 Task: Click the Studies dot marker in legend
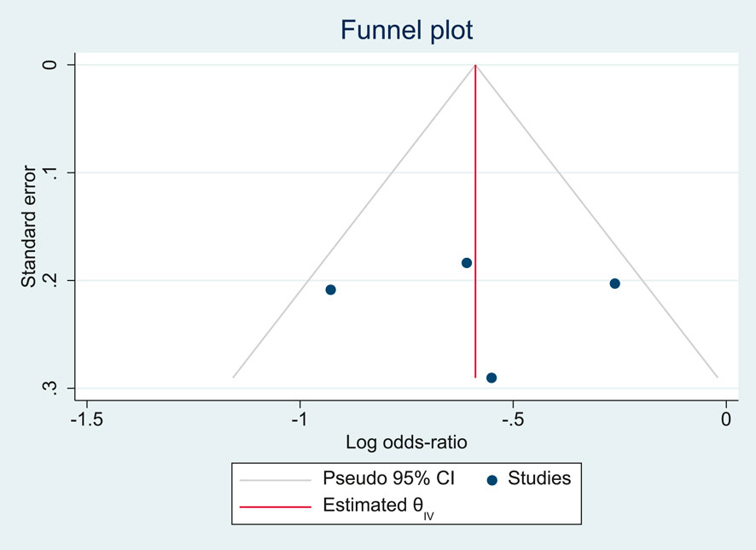point(491,479)
